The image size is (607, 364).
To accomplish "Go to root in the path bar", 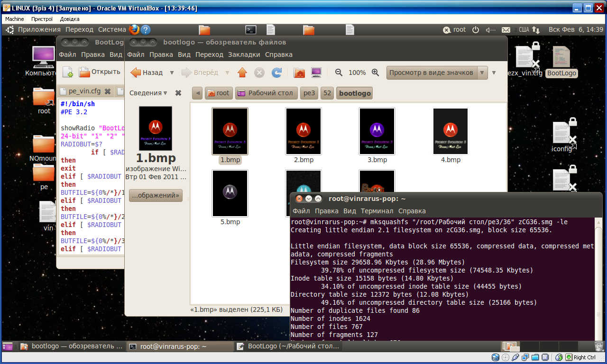I will point(218,93).
